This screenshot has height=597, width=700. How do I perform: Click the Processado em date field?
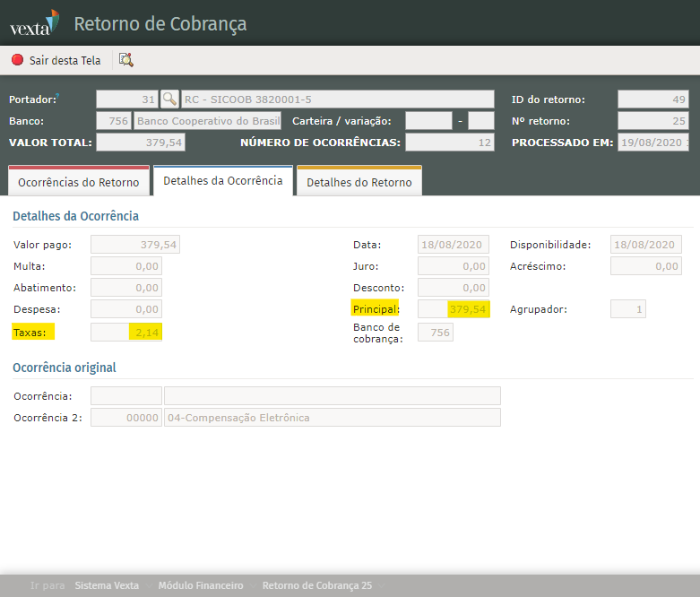(x=652, y=143)
